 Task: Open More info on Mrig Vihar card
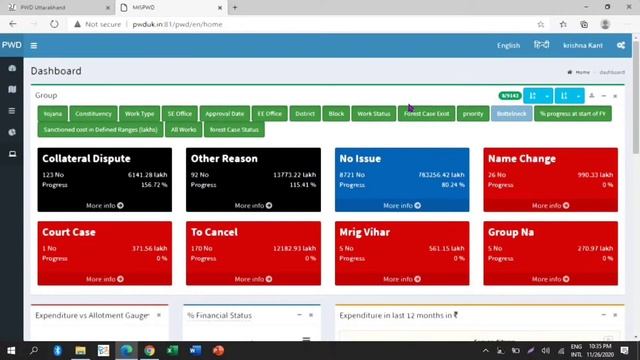[x=402, y=279]
